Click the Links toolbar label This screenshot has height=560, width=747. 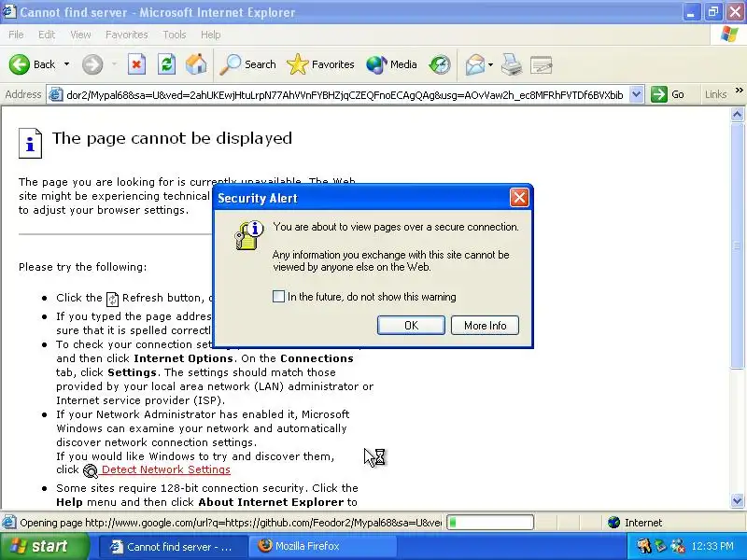[x=715, y=94]
